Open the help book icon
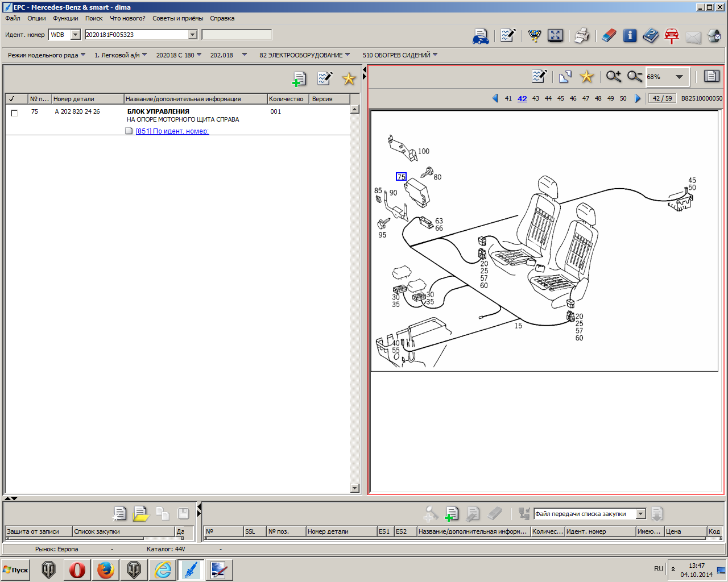The image size is (728, 582). (x=651, y=36)
